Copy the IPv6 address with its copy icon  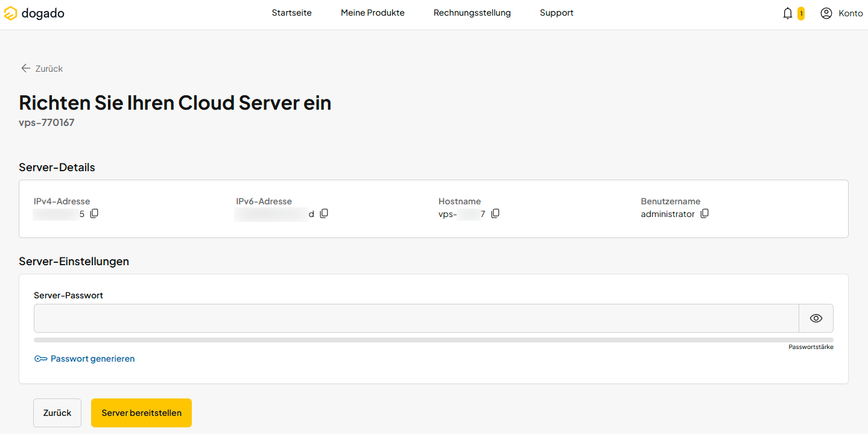(x=324, y=213)
